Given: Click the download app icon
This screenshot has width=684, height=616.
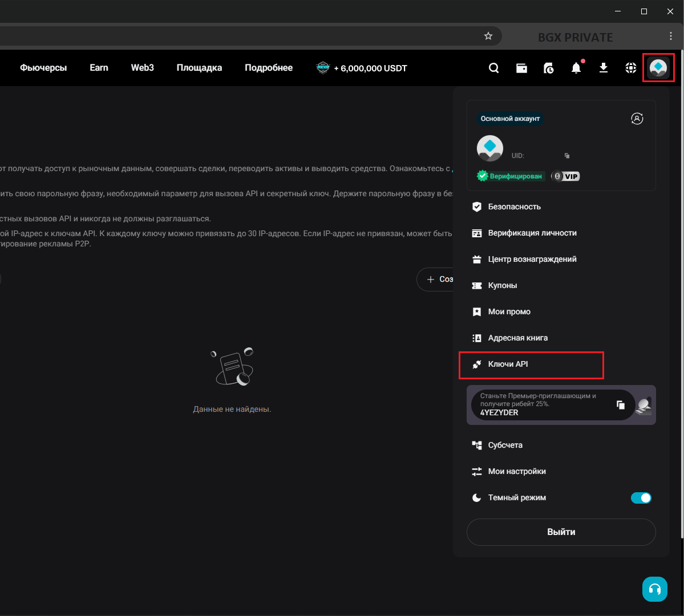Looking at the screenshot, I should (604, 68).
